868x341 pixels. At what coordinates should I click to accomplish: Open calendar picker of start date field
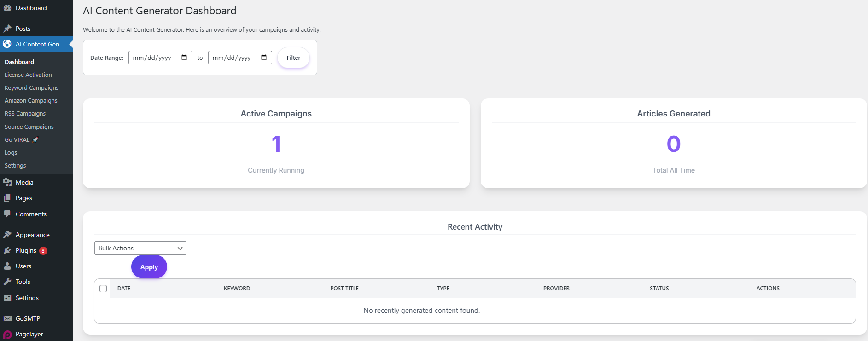(x=184, y=58)
